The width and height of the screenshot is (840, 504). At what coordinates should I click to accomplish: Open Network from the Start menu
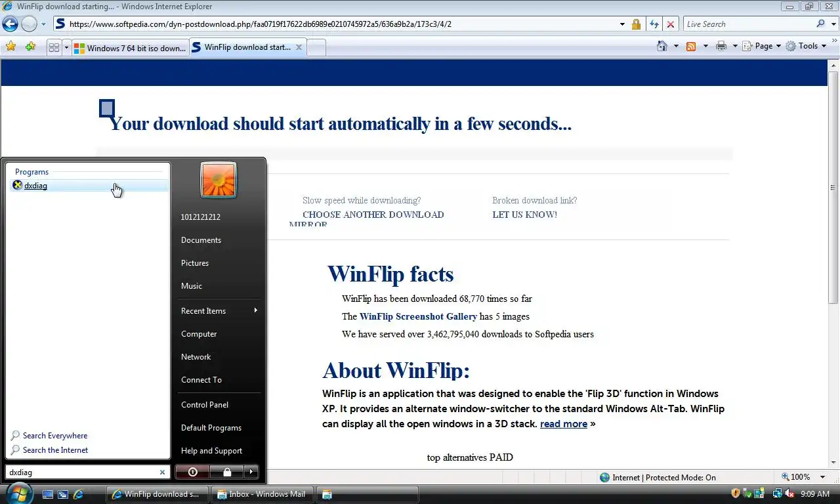pyautogui.click(x=196, y=356)
